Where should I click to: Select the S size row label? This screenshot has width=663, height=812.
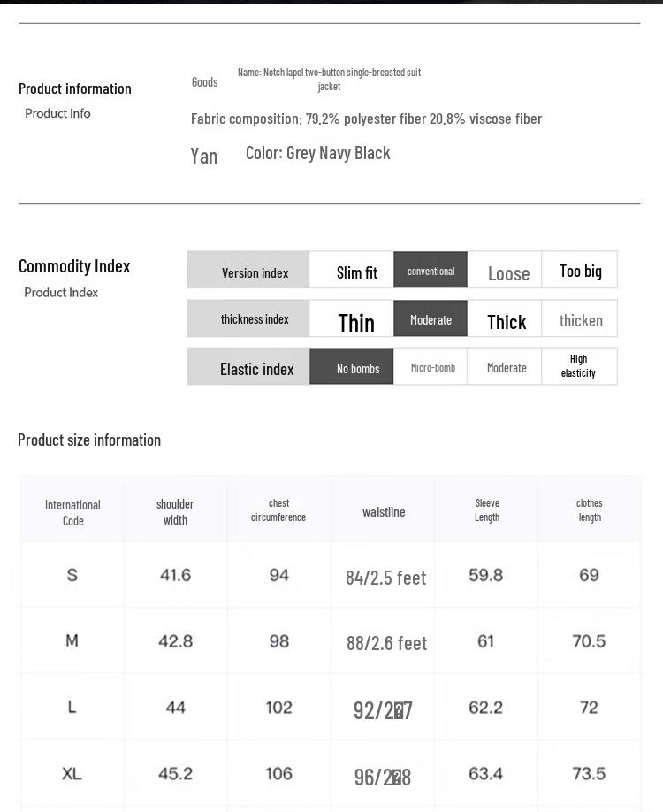tap(72, 575)
